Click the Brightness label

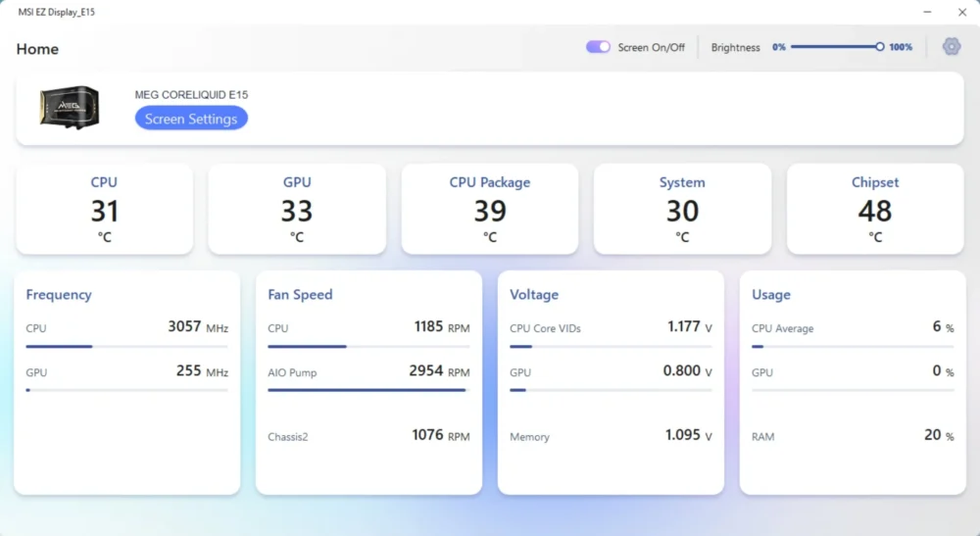pyautogui.click(x=736, y=47)
